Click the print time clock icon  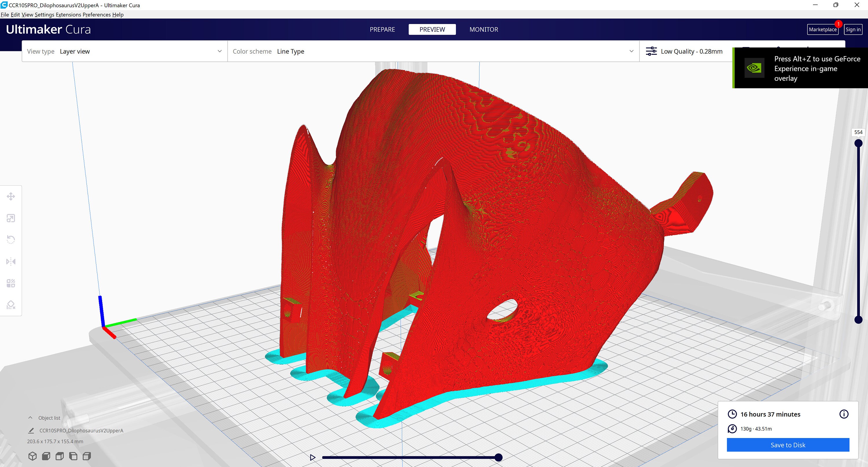(x=732, y=414)
